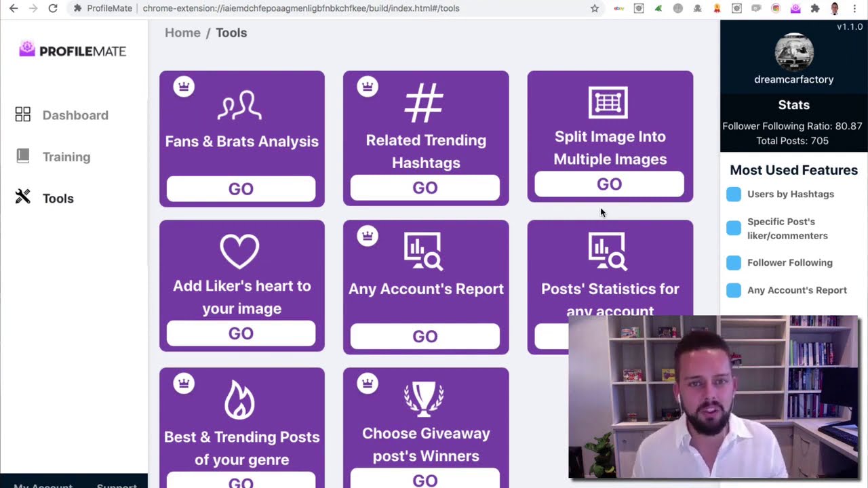Screen dimensions: 868x488
Task: Click the colorful Instagram-style extension icon
Action: coord(776,8)
